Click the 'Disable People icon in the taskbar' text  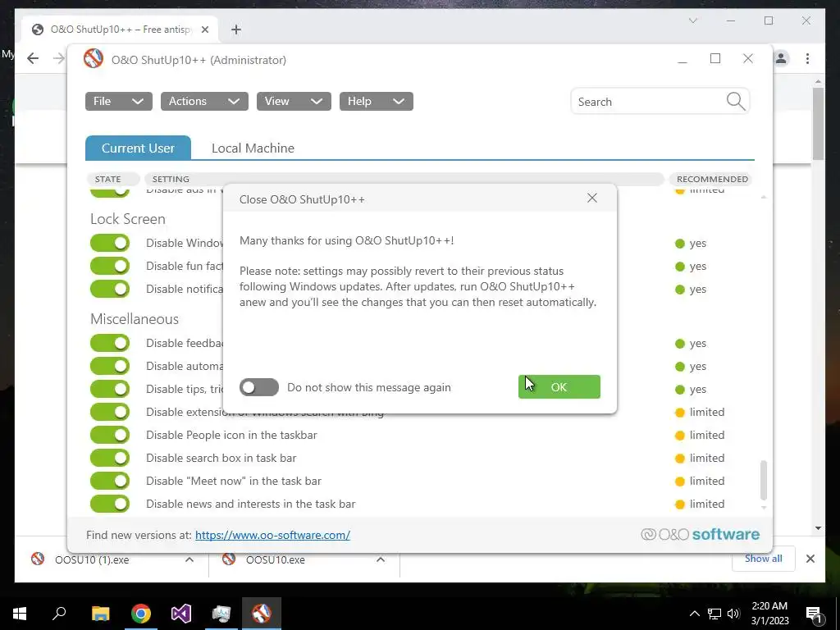(x=231, y=435)
